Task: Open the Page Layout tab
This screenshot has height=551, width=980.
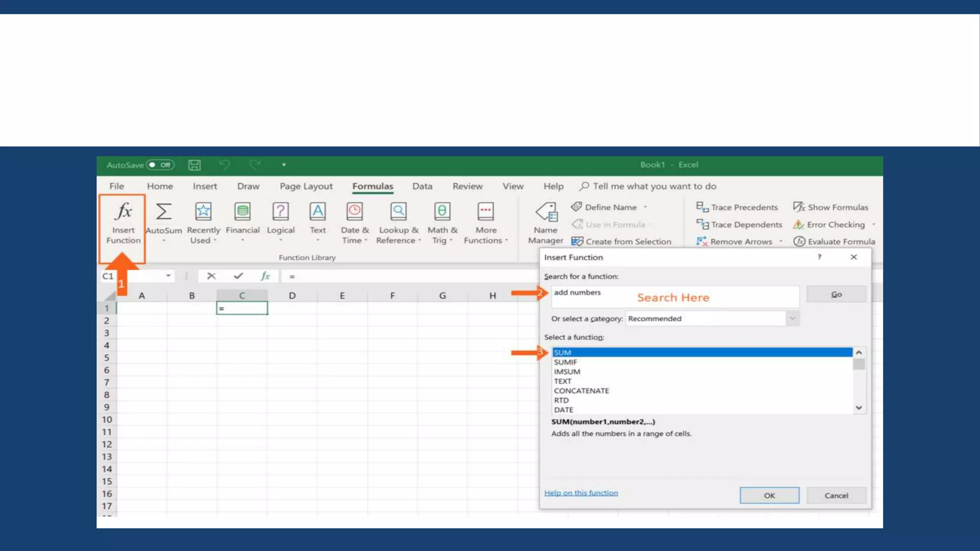Action: [306, 186]
